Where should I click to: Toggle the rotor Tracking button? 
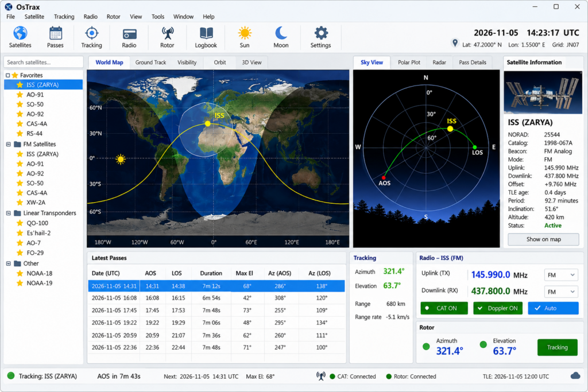557,347
